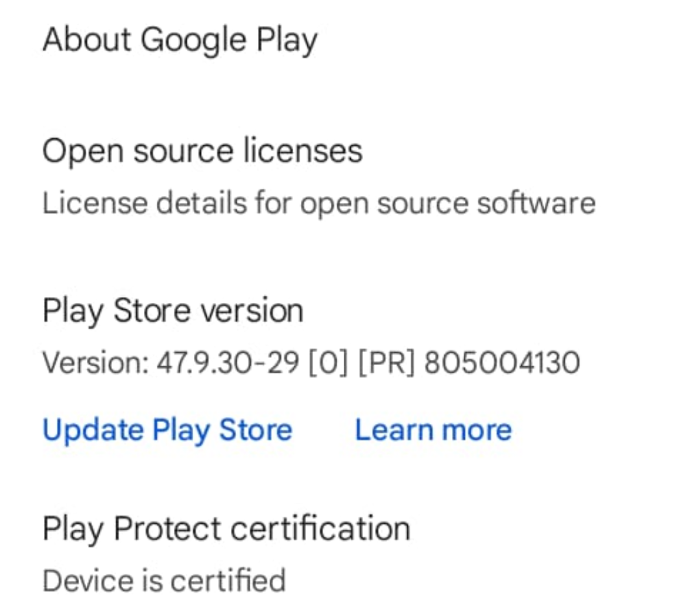Tap the version digits 47.9.30-29
The height and width of the screenshot is (616, 677).
228,363
